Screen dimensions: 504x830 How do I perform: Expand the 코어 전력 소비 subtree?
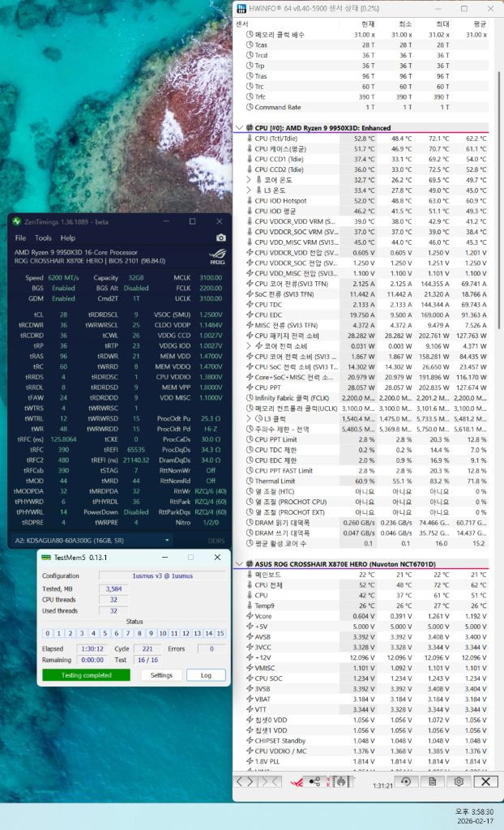250,346
